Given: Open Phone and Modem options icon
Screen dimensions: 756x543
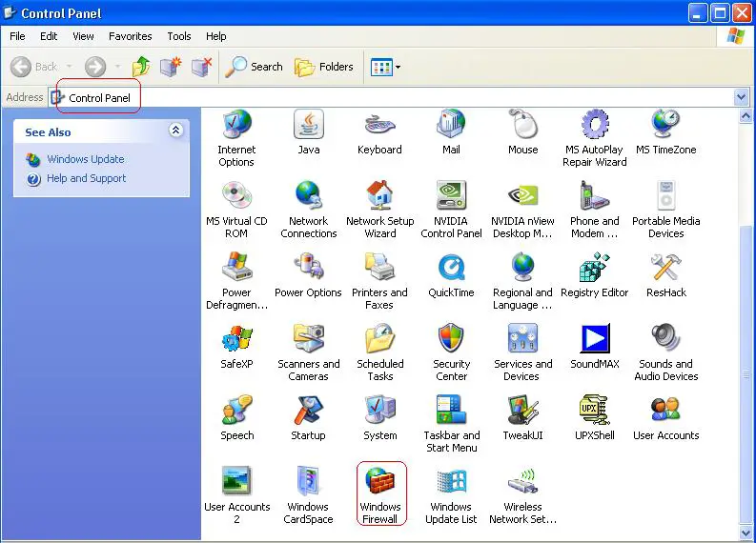Looking at the screenshot, I should (x=595, y=210).
